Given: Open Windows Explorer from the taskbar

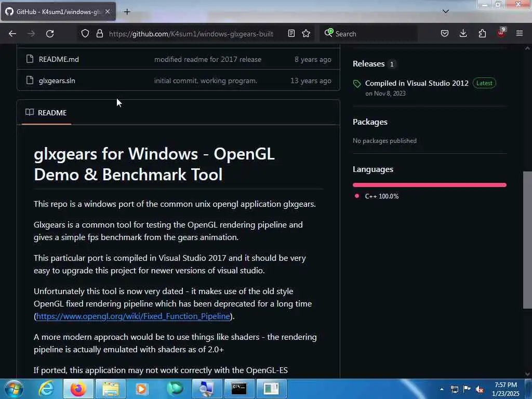Looking at the screenshot, I should coord(111,389).
